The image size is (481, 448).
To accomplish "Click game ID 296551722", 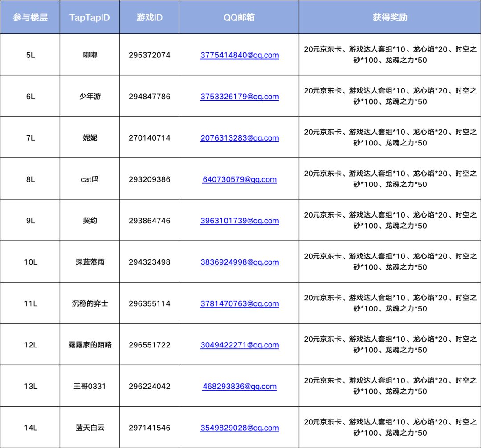I will point(149,344).
